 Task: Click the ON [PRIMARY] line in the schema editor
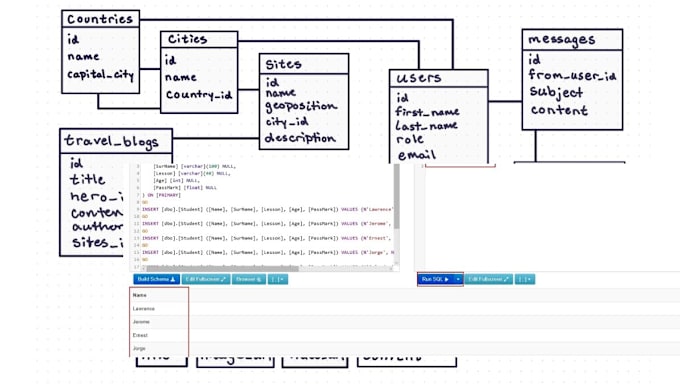161,195
